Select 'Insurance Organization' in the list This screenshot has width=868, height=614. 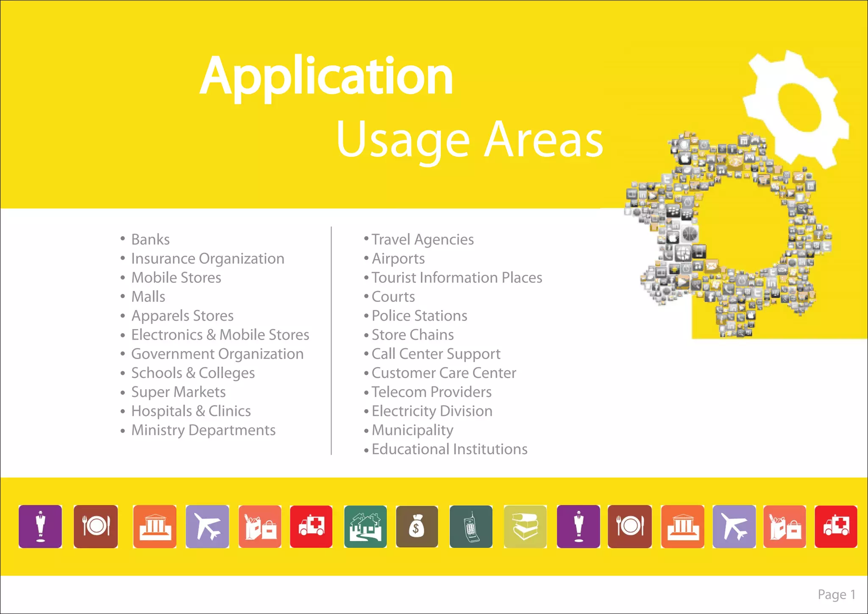(x=208, y=259)
